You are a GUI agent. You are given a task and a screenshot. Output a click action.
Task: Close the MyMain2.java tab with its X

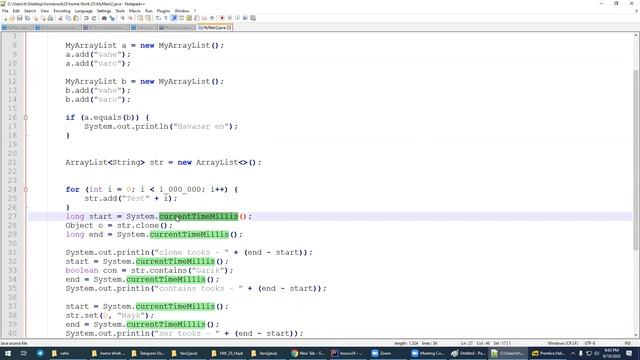[229, 28]
